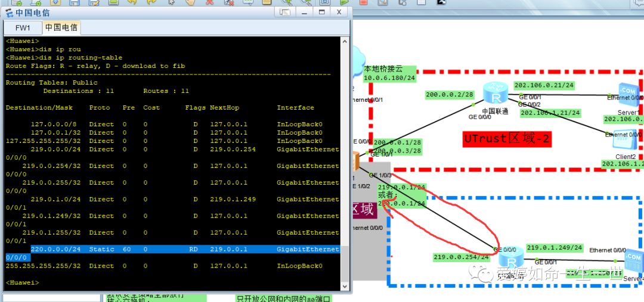
Task: Click the 只开放公网和内网的80端口 note
Action: coord(283,298)
